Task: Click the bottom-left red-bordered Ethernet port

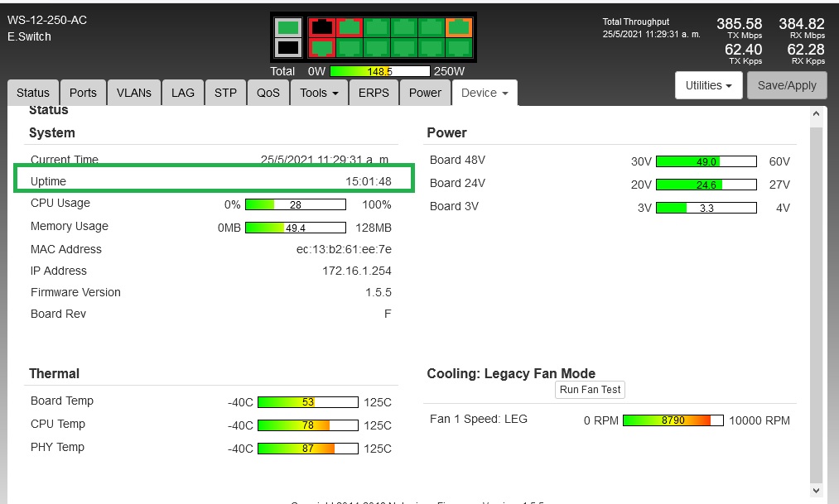Action: [321, 49]
